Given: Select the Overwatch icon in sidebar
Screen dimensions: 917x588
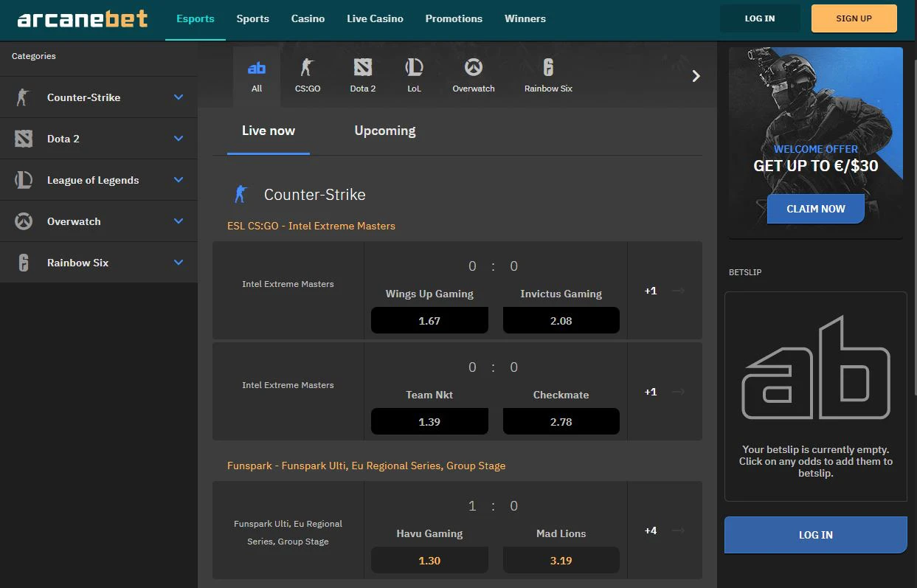Looking at the screenshot, I should [x=24, y=221].
